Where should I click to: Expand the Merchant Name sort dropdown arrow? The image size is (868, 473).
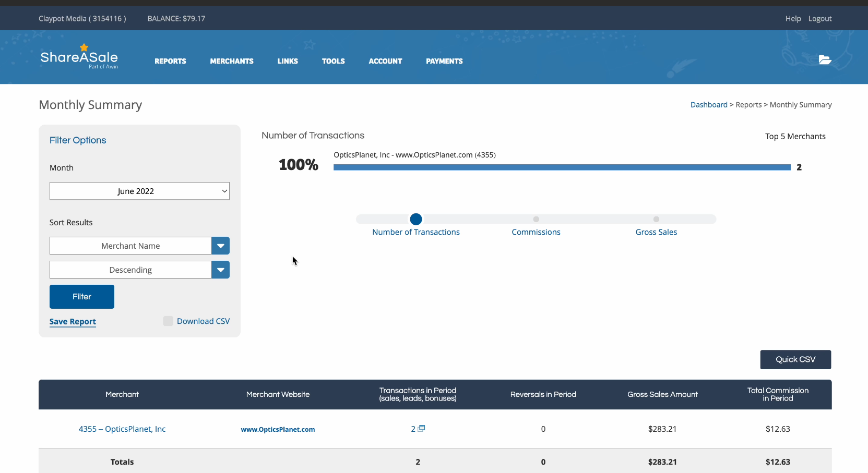pos(220,246)
